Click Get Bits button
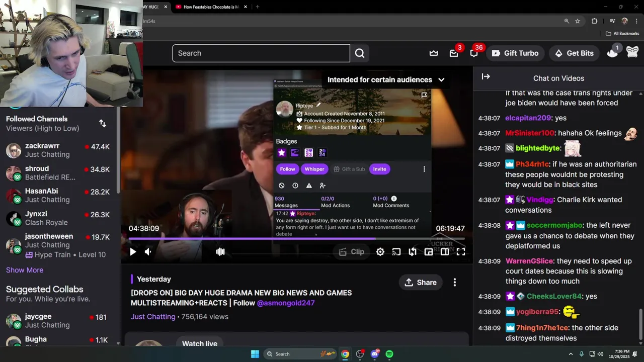This screenshot has width=644, height=362. (574, 53)
